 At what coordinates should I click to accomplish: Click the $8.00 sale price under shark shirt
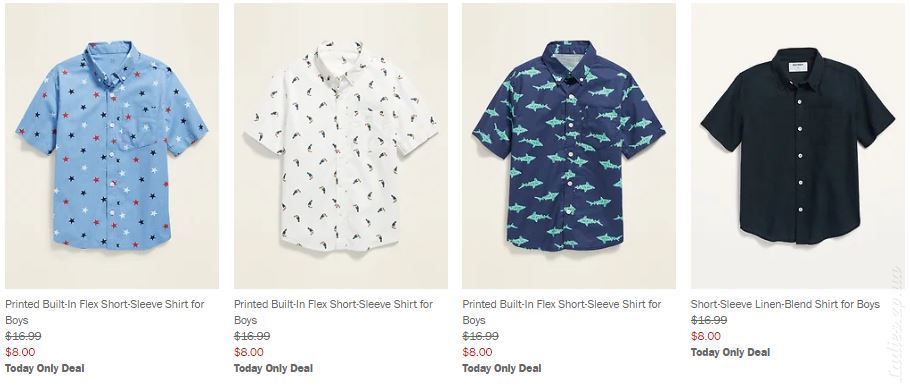[477, 352]
